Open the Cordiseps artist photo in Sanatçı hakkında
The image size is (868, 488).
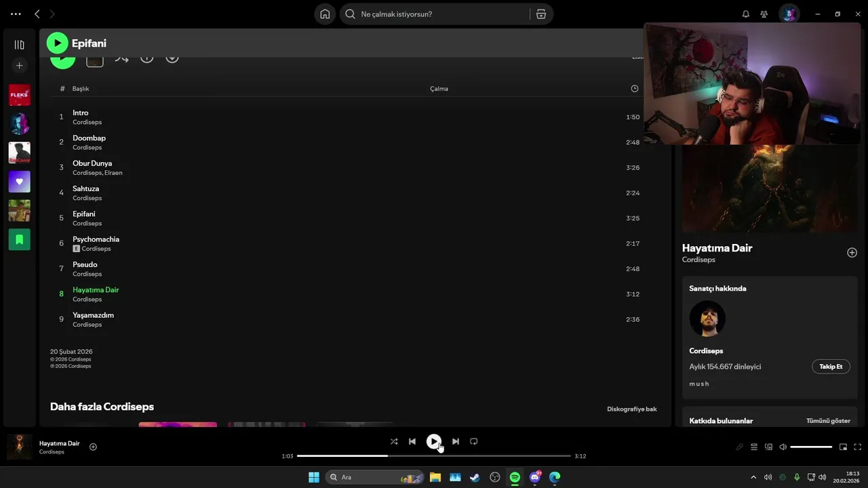(707, 319)
